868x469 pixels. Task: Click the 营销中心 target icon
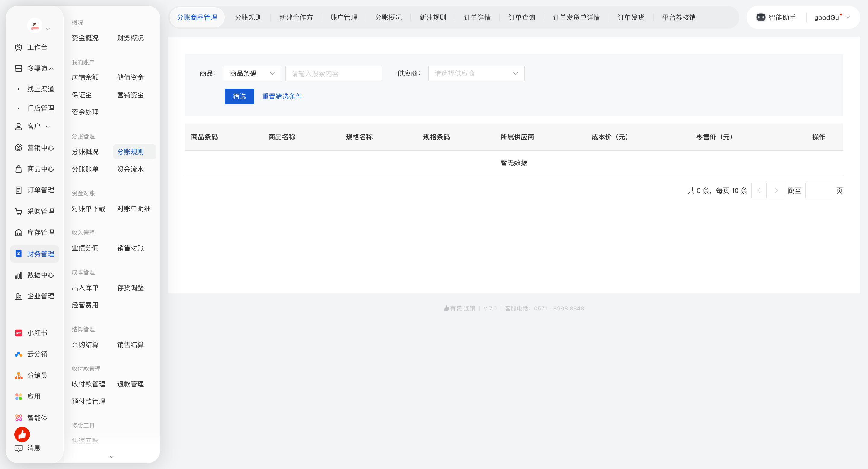[x=18, y=148]
